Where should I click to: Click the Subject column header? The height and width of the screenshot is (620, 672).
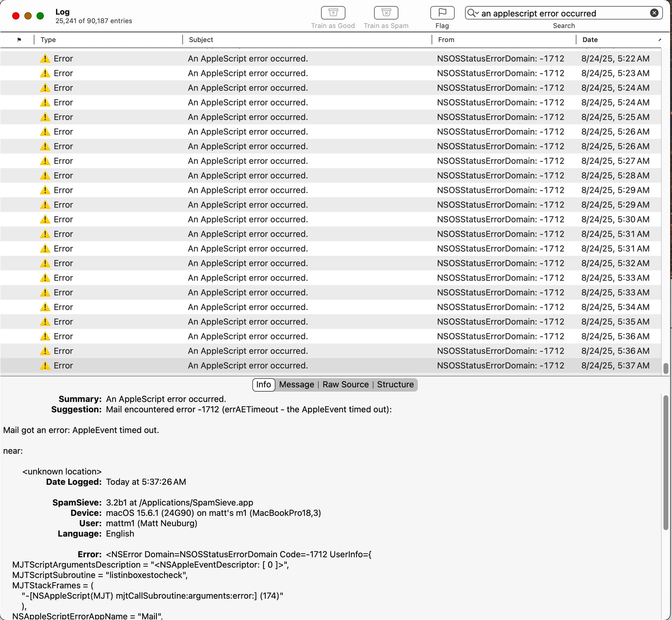(x=201, y=40)
